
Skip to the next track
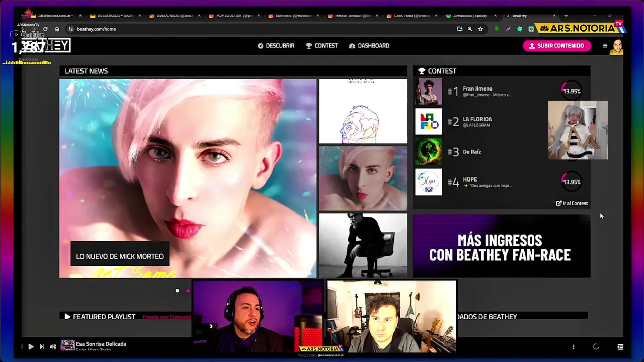[42, 346]
